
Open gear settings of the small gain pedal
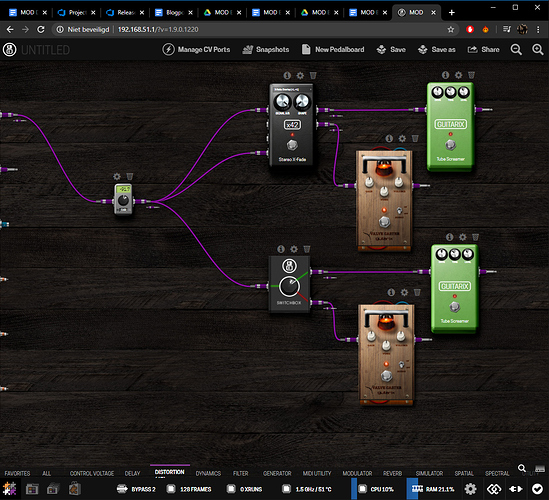point(117,176)
